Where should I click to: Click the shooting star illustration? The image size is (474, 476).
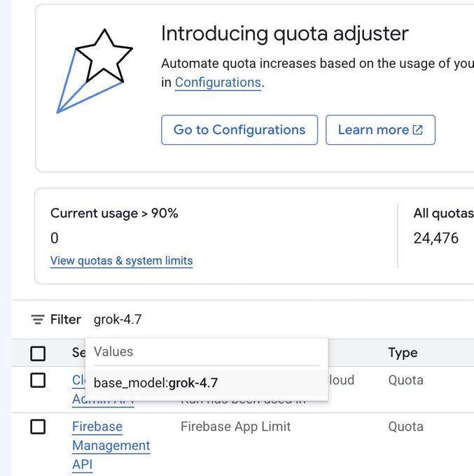click(95, 71)
